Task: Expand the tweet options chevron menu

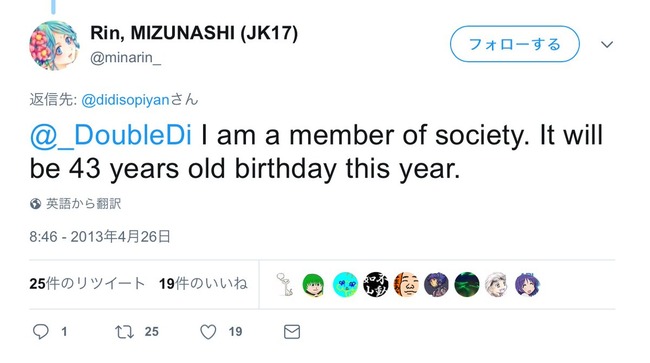Action: click(x=607, y=44)
